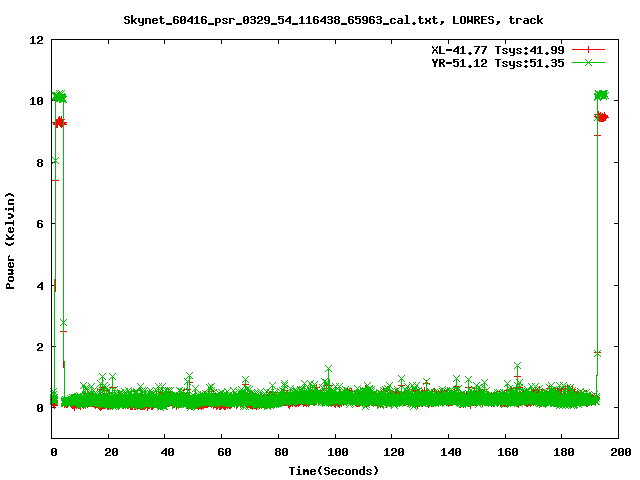Click x-axis tick label 20
640x480 pixels.
point(111,452)
